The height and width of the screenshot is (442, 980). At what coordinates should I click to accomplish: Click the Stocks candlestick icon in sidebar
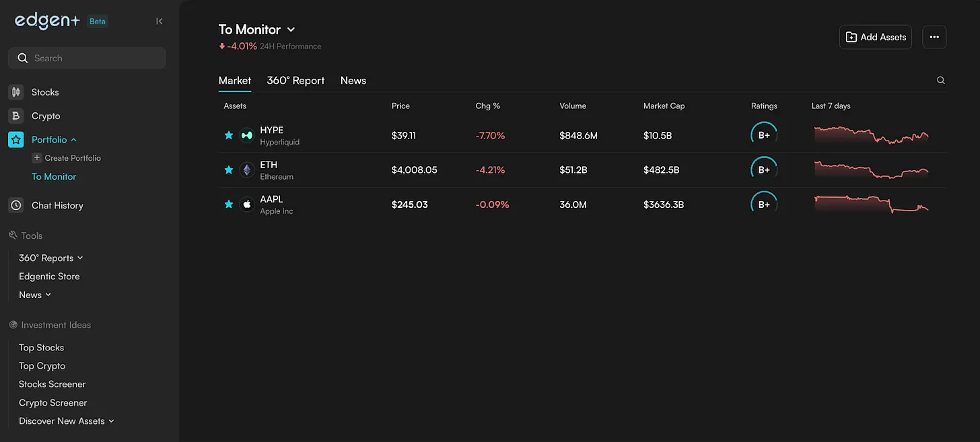point(15,92)
